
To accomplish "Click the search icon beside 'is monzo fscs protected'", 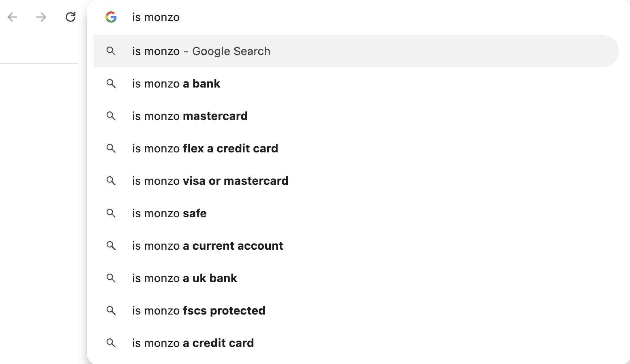I will [x=111, y=311].
